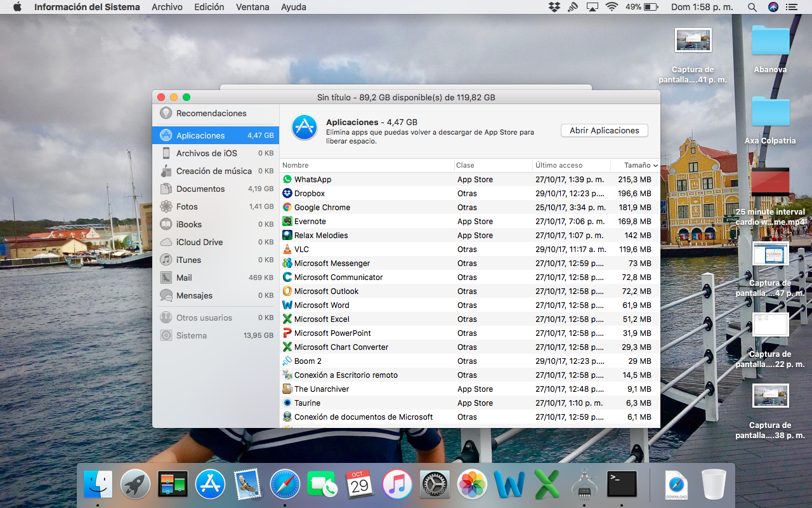Launch Safari from the Dock
812x508 pixels.
(x=285, y=485)
